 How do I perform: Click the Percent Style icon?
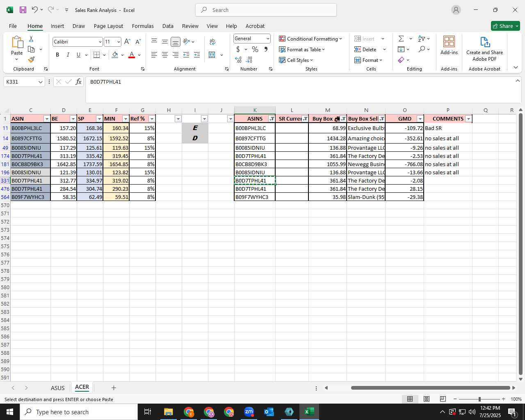255,49
